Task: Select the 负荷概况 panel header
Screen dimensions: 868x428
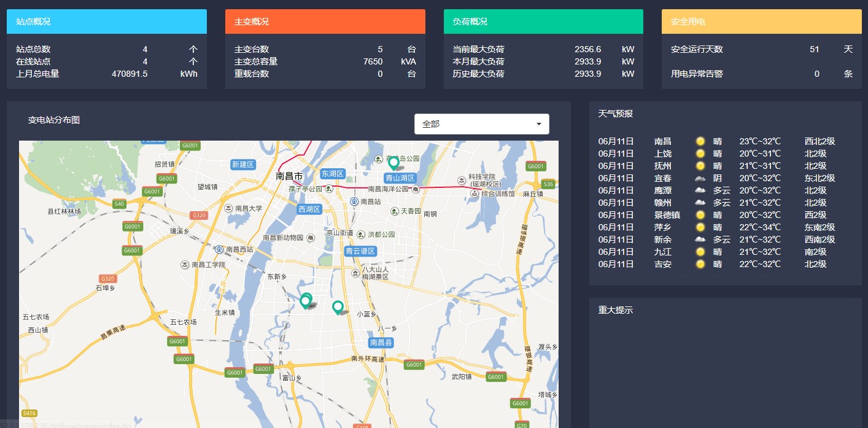Action: click(543, 21)
